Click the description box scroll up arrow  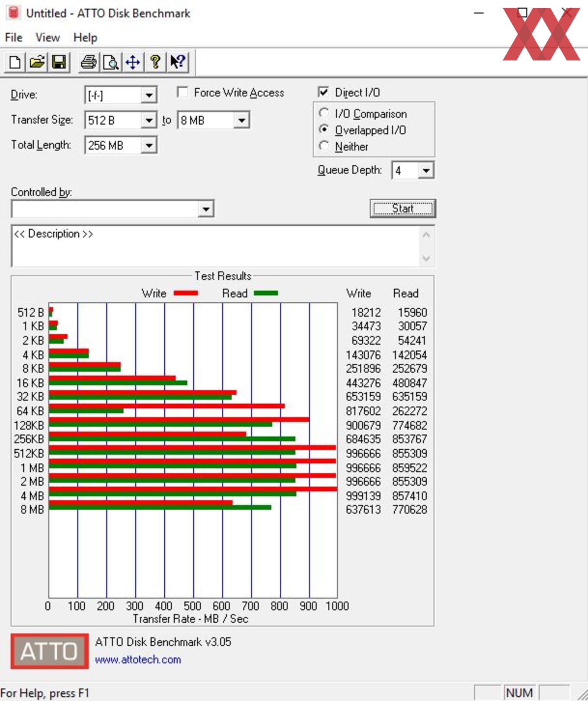coord(426,235)
